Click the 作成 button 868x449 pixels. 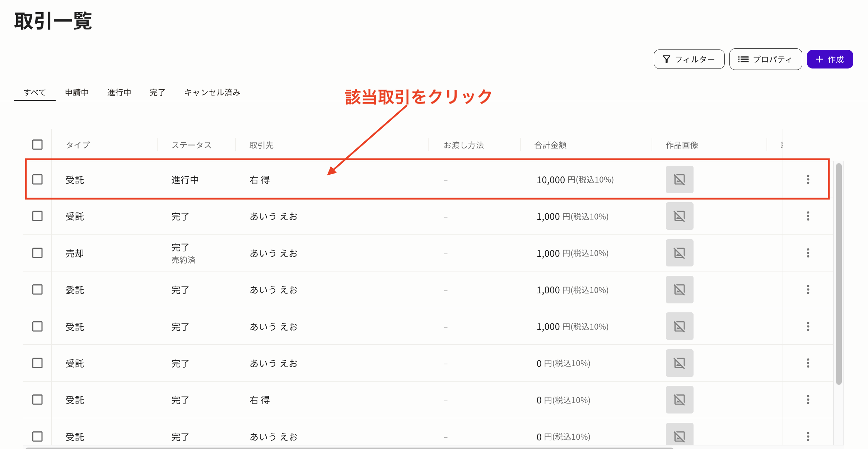pyautogui.click(x=830, y=59)
